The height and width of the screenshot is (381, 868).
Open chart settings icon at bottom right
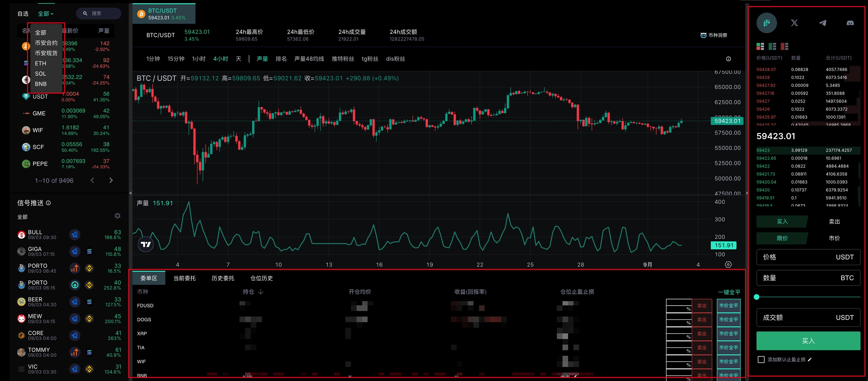(x=728, y=264)
